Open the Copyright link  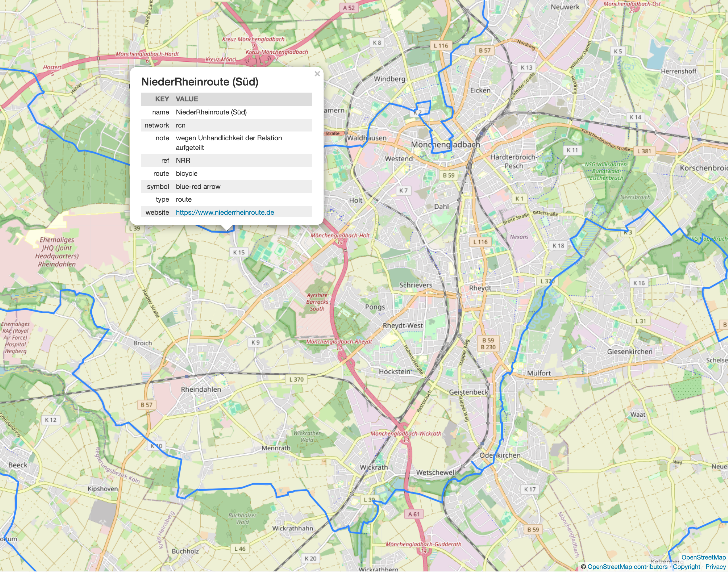tap(687, 567)
